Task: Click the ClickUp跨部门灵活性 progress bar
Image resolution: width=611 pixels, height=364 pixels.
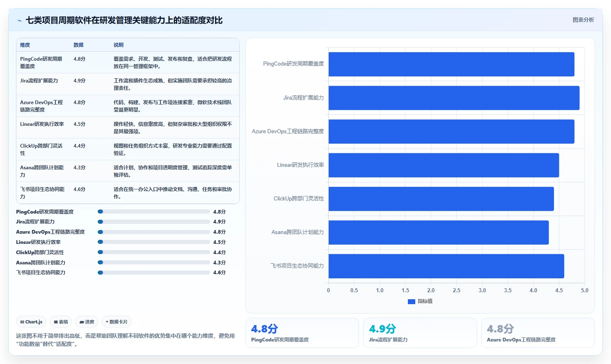Action: [154, 253]
